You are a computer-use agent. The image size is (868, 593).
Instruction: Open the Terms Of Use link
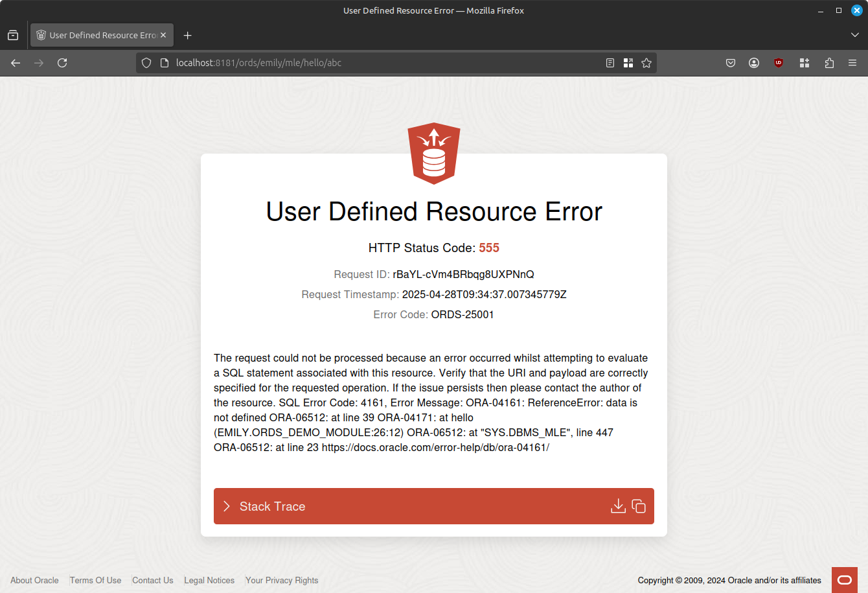pyautogui.click(x=95, y=580)
